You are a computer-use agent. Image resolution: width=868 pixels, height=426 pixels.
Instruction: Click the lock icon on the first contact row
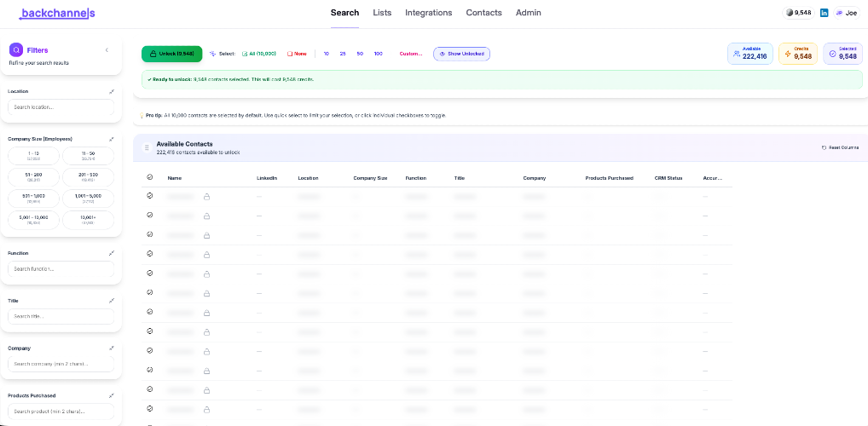(x=206, y=197)
